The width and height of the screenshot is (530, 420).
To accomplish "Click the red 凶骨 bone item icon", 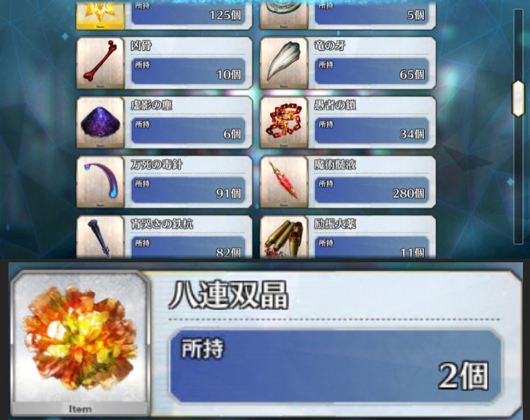I will [100, 63].
